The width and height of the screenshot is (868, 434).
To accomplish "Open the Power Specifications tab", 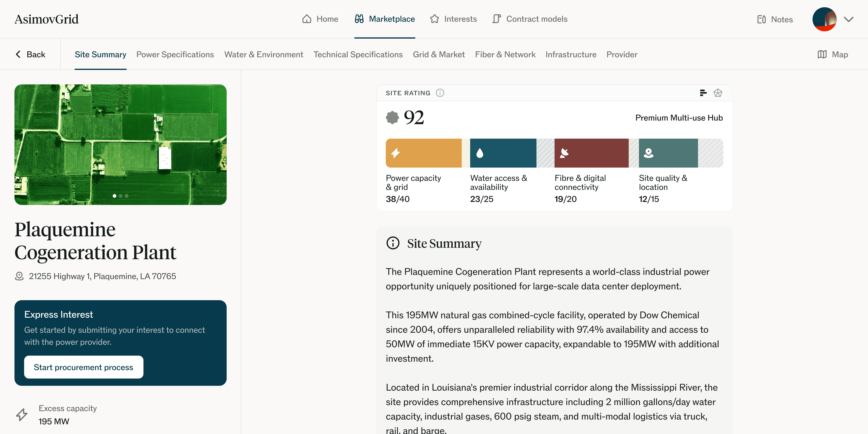I will click(x=175, y=54).
